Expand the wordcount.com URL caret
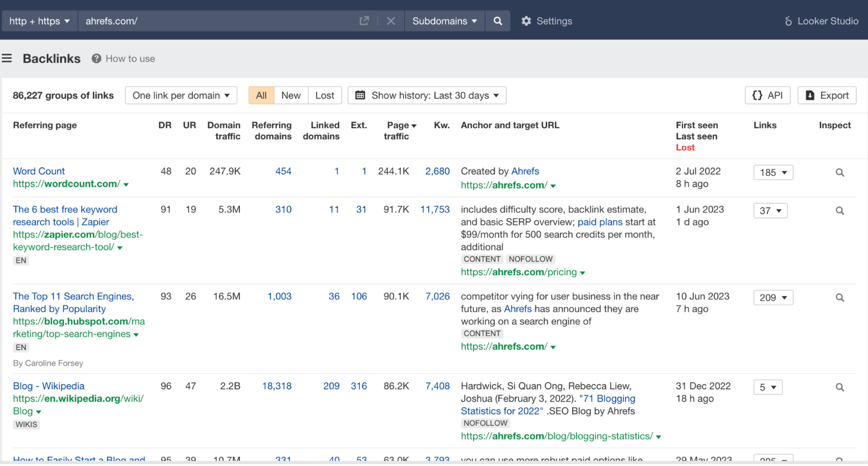The height and width of the screenshot is (466, 868). [x=126, y=185]
